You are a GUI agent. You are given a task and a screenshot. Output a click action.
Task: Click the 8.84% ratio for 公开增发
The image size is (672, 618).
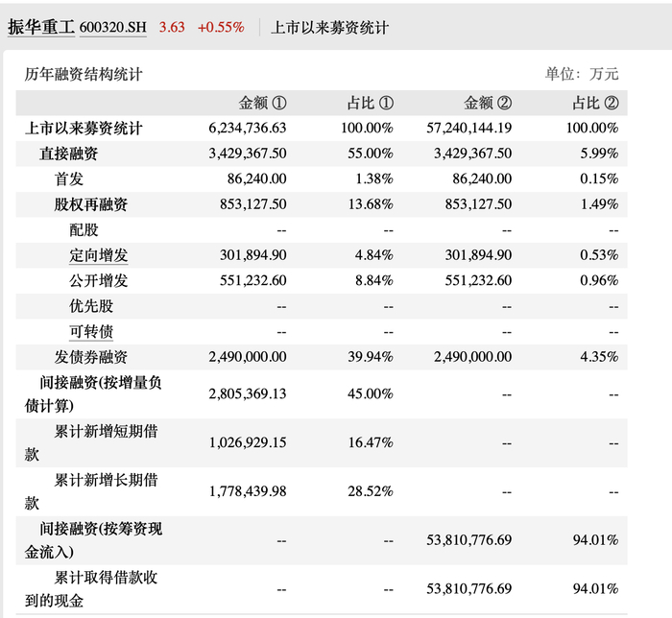(374, 280)
